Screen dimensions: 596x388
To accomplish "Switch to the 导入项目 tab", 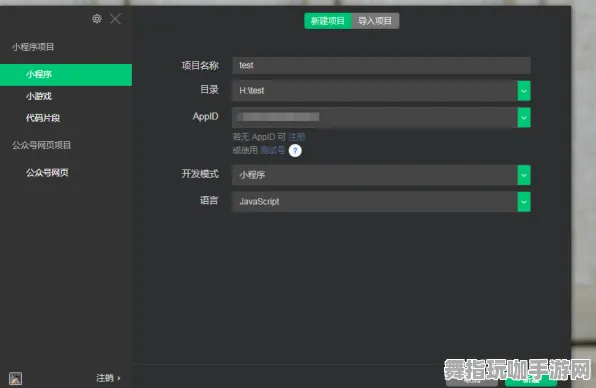I will tap(375, 21).
